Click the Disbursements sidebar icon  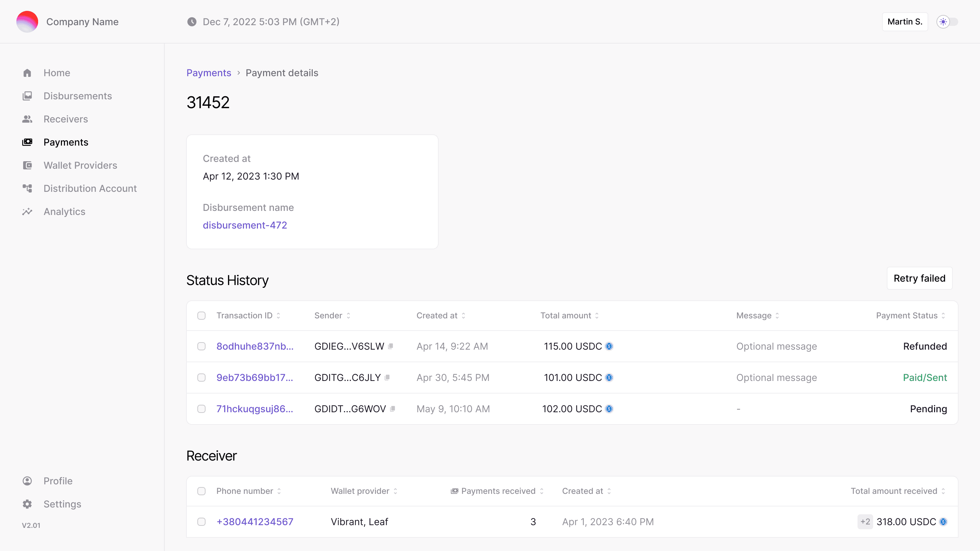(x=27, y=96)
